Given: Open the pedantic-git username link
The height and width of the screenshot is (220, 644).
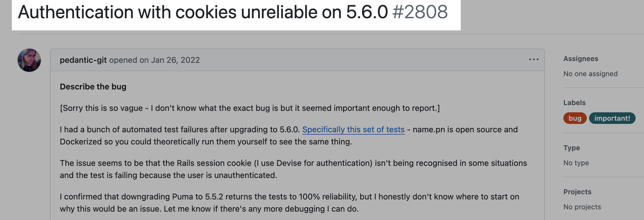Looking at the screenshot, I should [x=83, y=60].
